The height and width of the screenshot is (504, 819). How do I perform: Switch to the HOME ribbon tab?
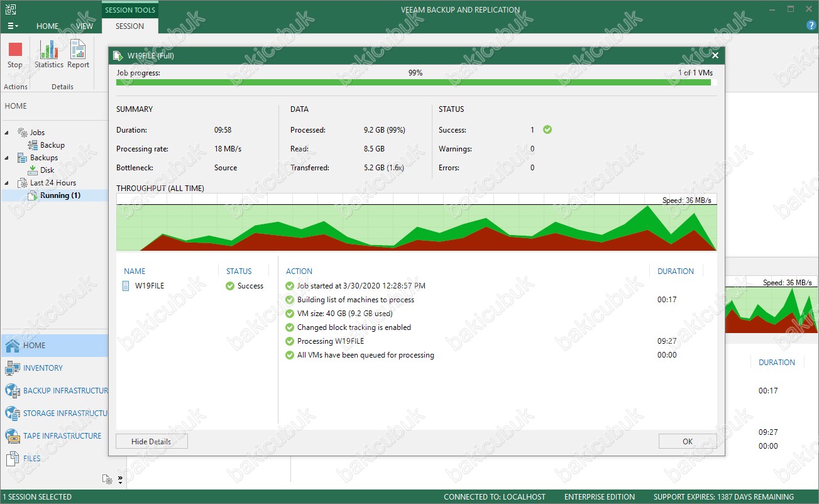coord(47,26)
